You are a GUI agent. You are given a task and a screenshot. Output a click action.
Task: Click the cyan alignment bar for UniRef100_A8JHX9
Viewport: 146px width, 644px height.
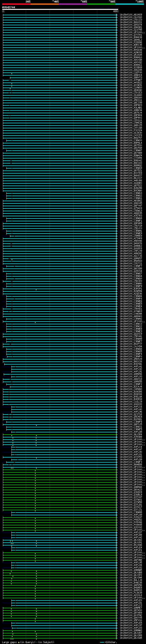click(60, 15)
